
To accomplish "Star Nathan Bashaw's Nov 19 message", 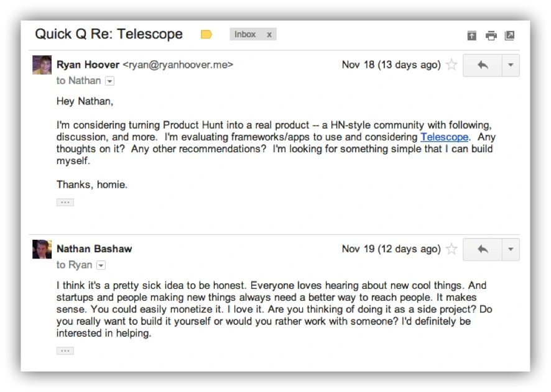I will point(452,249).
